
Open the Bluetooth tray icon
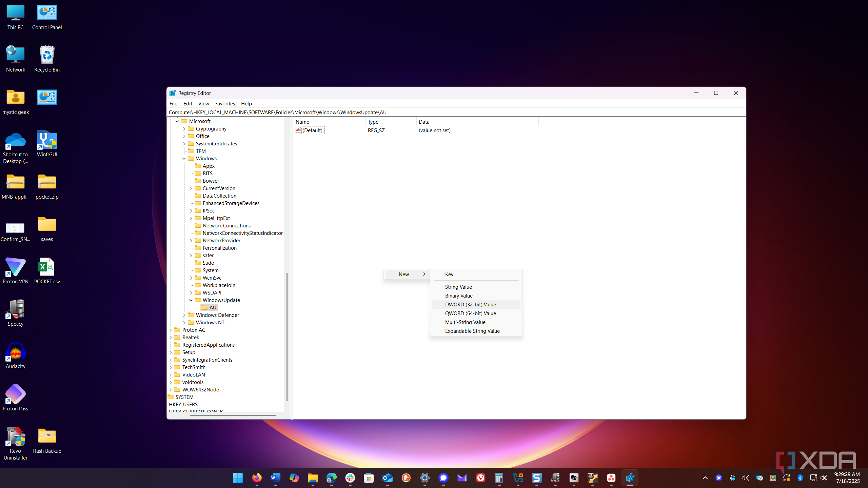(800, 478)
